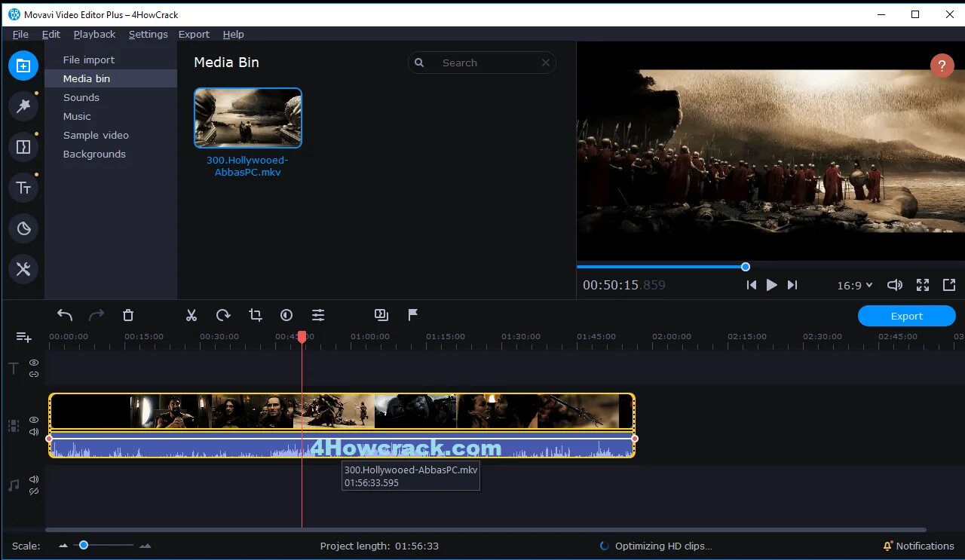
Task: Open the Playback menu
Action: tap(94, 34)
